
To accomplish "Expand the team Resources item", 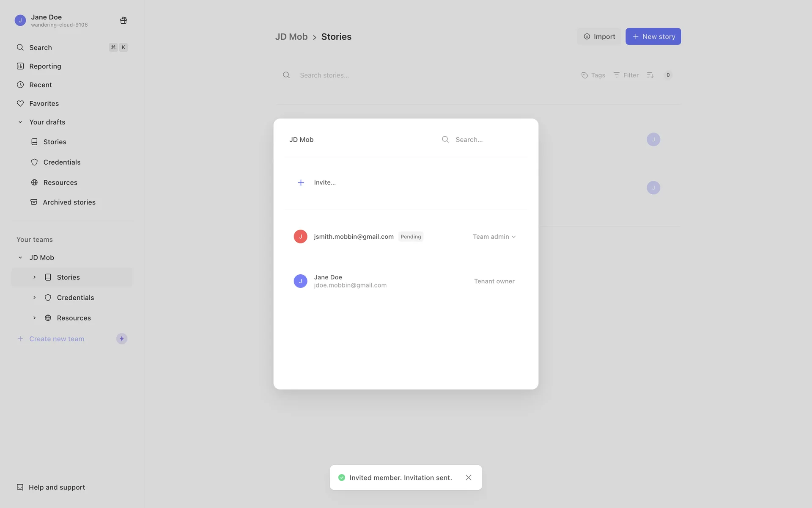I will coord(34,318).
